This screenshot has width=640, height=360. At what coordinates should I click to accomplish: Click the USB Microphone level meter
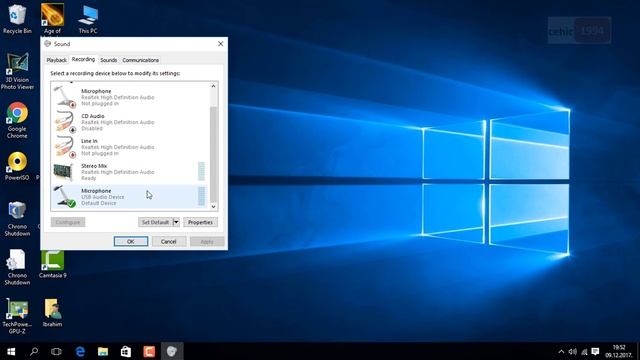click(201, 196)
